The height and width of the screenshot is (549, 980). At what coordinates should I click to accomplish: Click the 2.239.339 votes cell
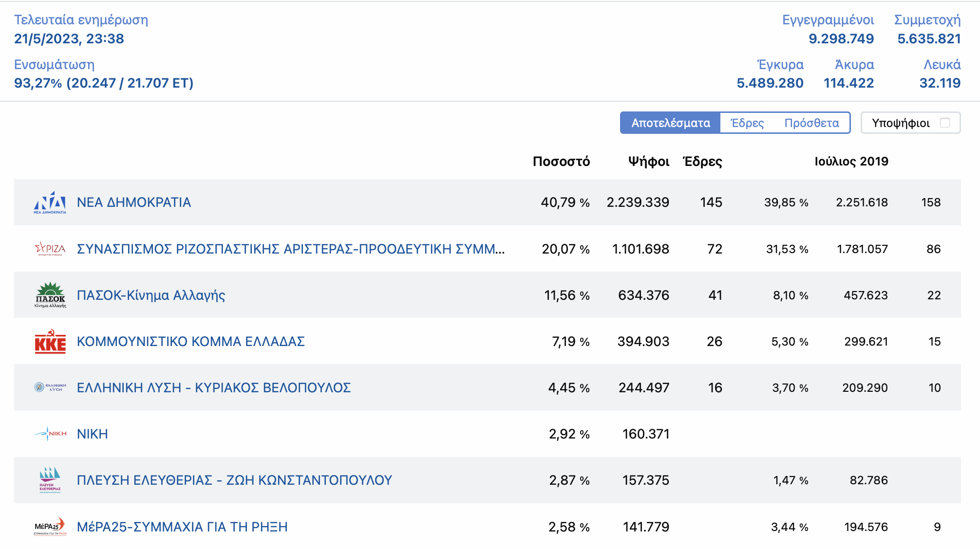point(638,202)
